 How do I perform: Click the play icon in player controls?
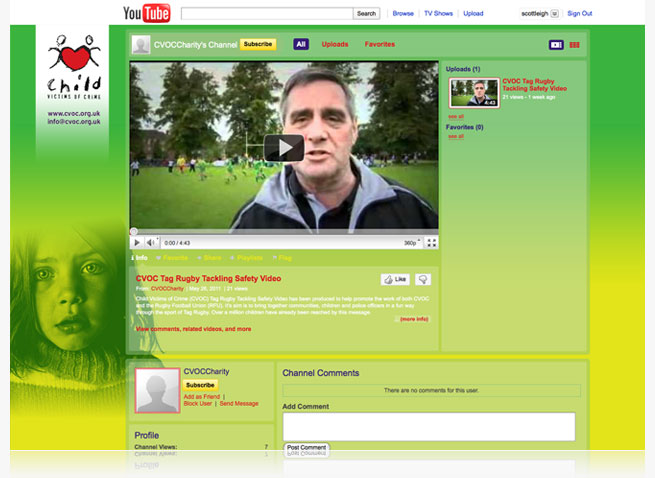click(x=137, y=243)
